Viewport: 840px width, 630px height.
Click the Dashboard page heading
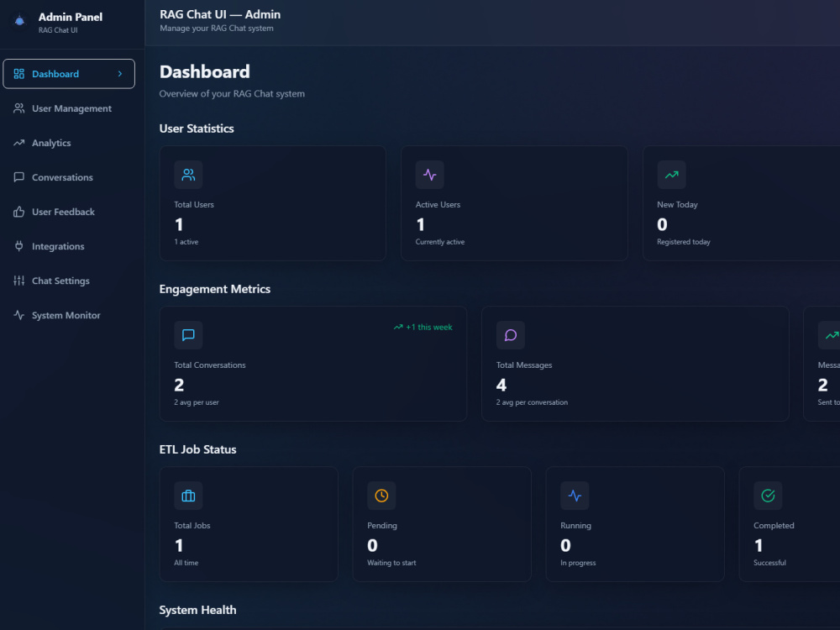pyautogui.click(x=205, y=71)
